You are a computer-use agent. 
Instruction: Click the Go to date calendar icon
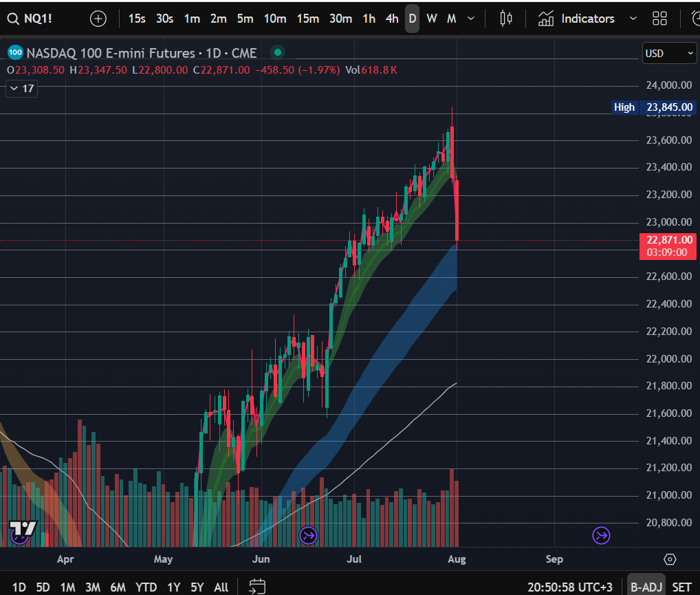point(257,587)
